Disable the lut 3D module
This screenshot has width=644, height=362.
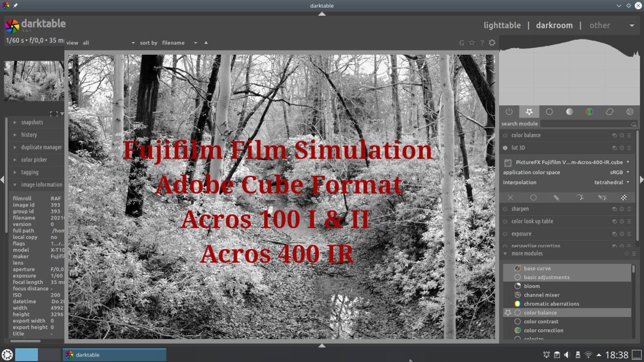click(505, 148)
